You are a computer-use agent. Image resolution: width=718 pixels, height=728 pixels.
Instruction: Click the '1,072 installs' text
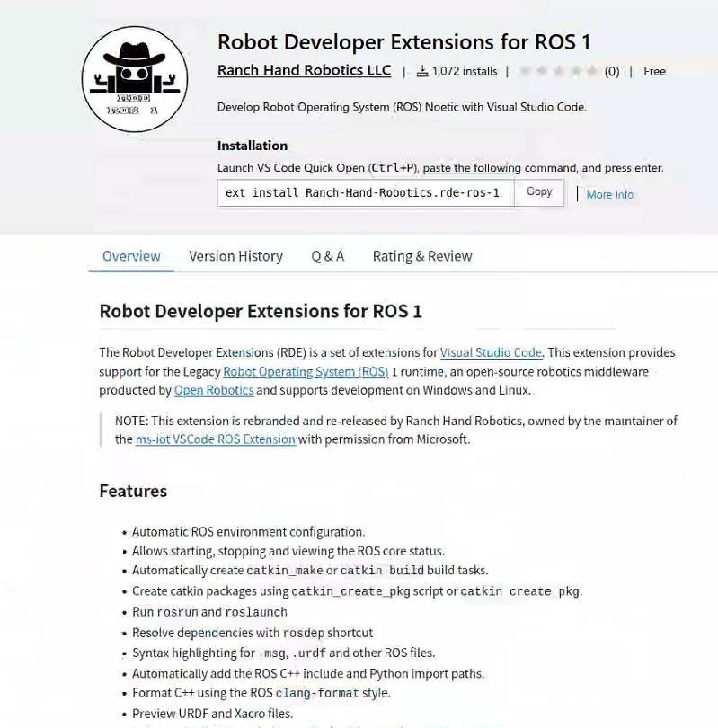[x=465, y=71]
